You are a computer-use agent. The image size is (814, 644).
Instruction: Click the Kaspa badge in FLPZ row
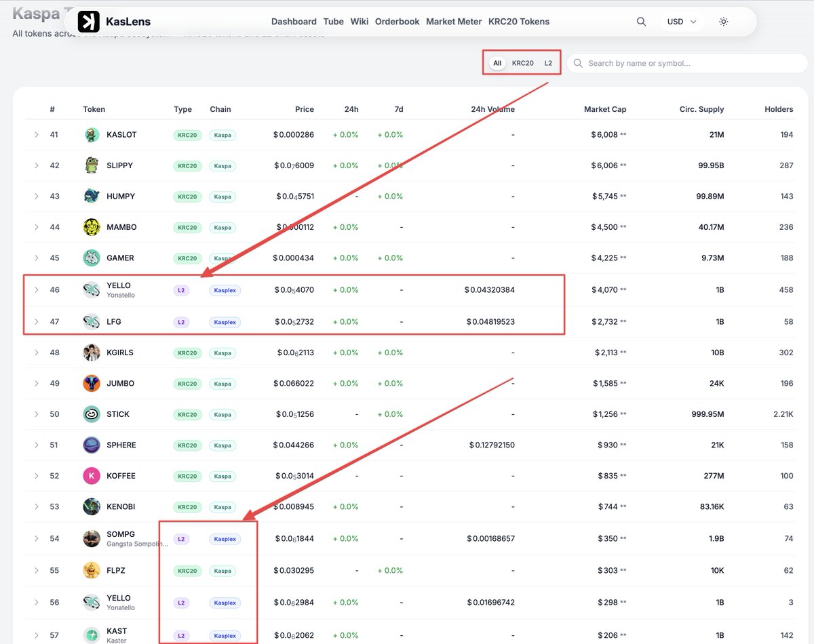point(222,571)
